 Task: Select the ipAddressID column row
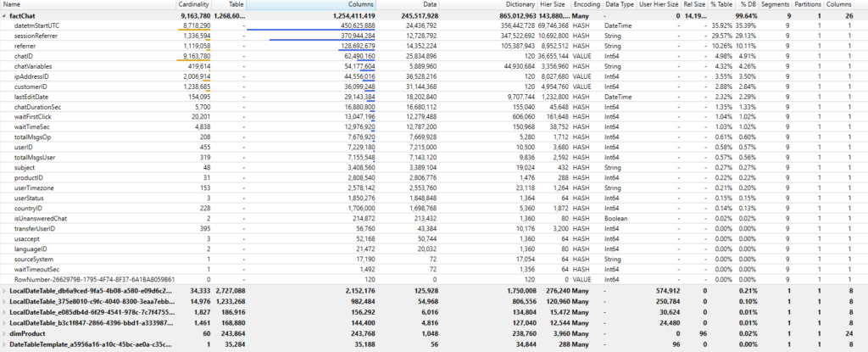tap(434, 76)
